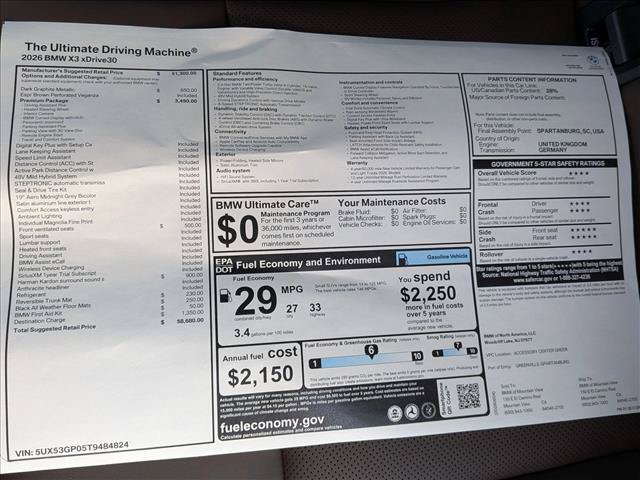Screen dimensions: 640x480
Task: Click the Smog Rating scale bar
Action: tap(455, 352)
